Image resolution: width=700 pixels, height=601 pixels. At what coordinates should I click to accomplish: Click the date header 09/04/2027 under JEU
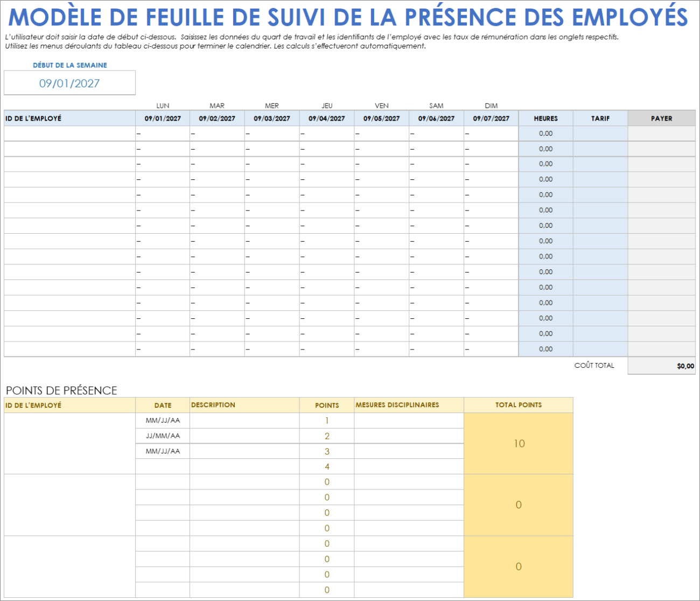[327, 118]
